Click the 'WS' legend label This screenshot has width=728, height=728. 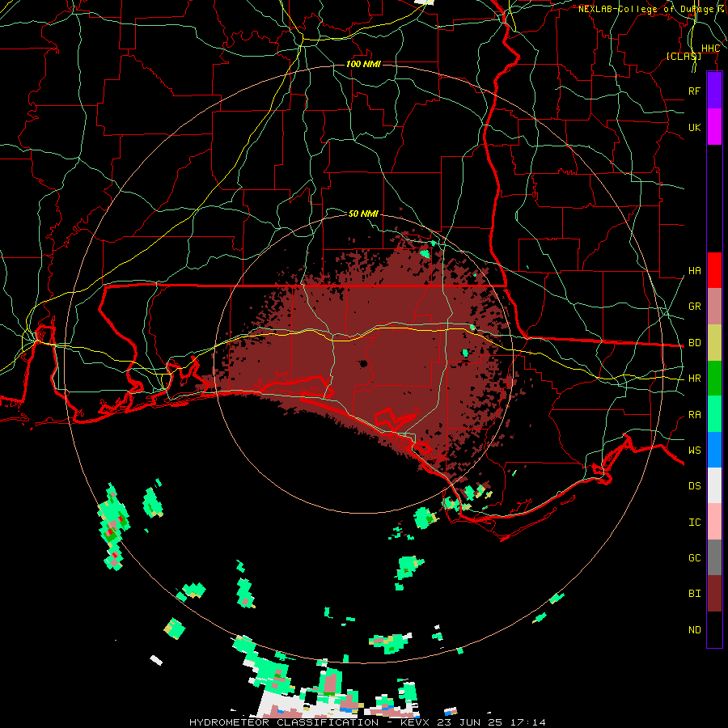click(x=694, y=451)
